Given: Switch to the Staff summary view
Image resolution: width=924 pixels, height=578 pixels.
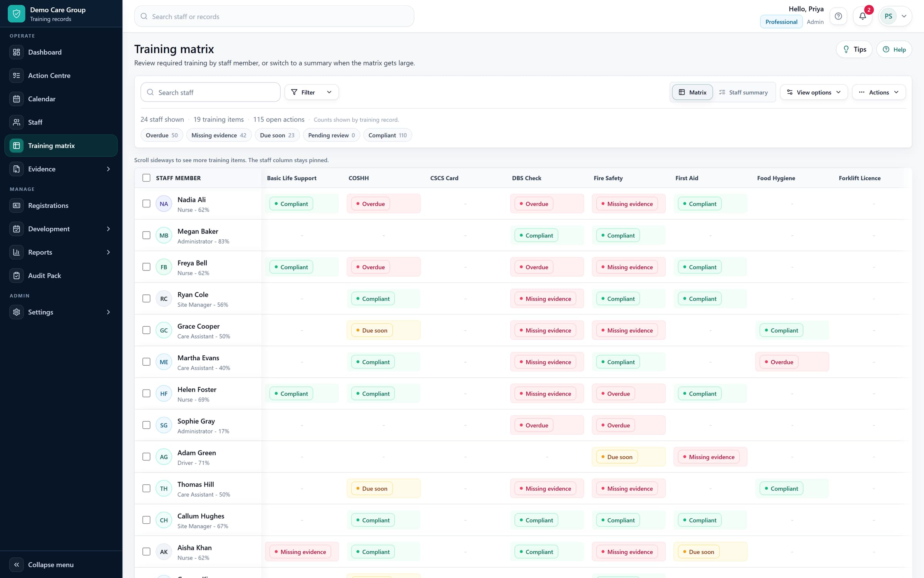Looking at the screenshot, I should [743, 92].
